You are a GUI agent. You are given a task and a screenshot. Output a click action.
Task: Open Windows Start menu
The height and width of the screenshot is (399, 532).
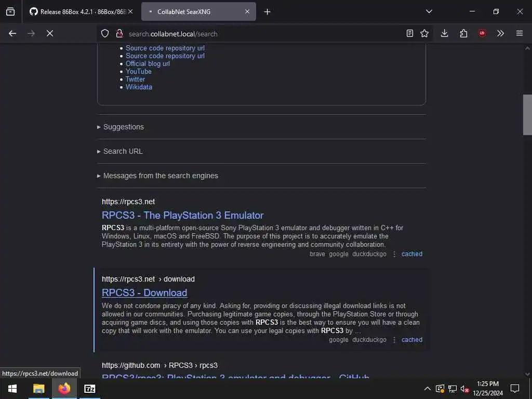click(12, 389)
